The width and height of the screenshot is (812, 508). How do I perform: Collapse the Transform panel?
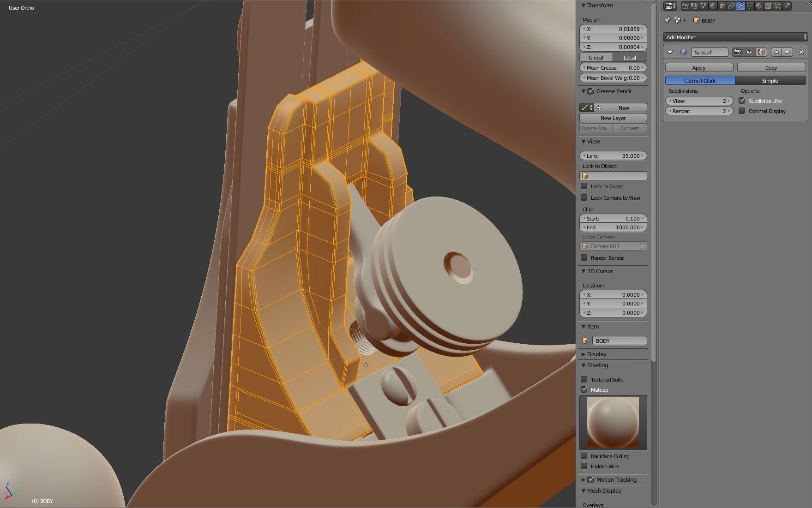(x=583, y=6)
